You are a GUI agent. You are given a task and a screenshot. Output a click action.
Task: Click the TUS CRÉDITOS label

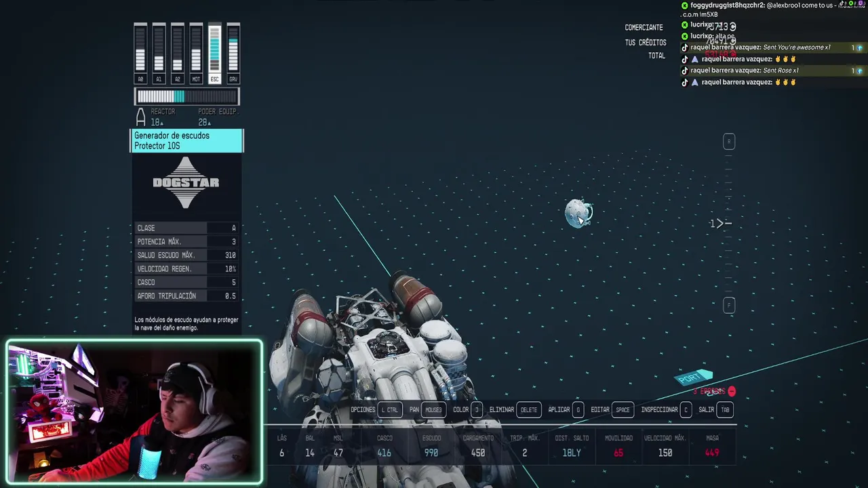(x=646, y=43)
